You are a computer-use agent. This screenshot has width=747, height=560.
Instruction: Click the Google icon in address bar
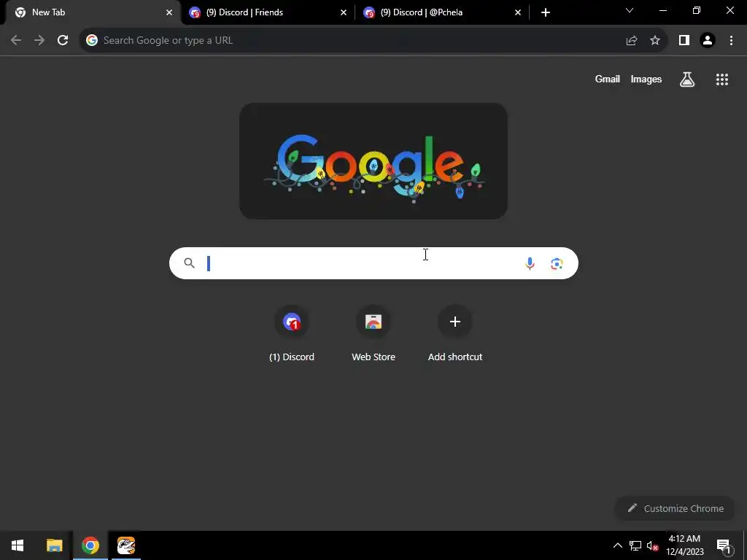pos(92,41)
